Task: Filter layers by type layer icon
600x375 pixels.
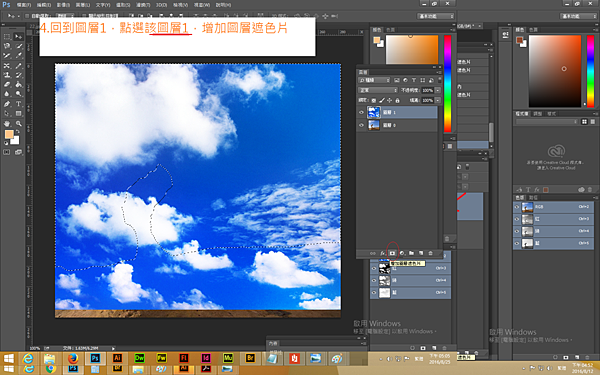Action: (x=414, y=80)
